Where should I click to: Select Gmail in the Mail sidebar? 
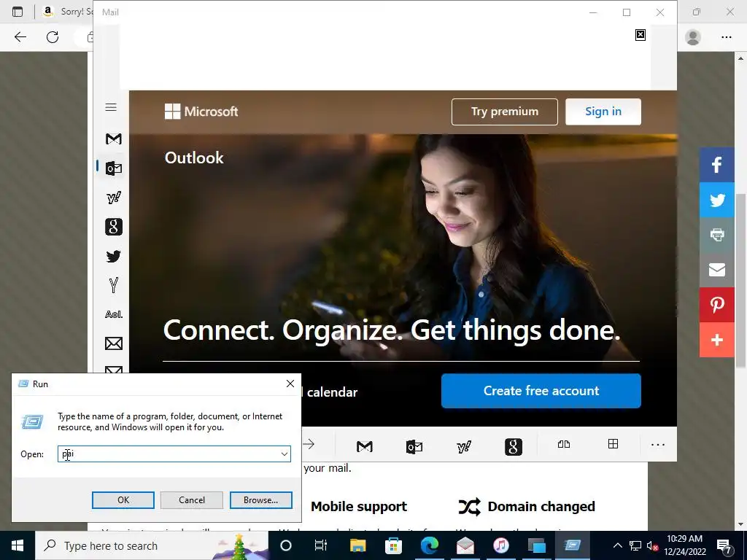(113, 139)
